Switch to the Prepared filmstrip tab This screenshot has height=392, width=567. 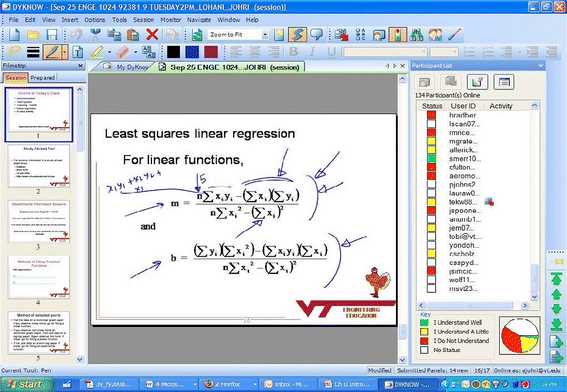[x=42, y=77]
